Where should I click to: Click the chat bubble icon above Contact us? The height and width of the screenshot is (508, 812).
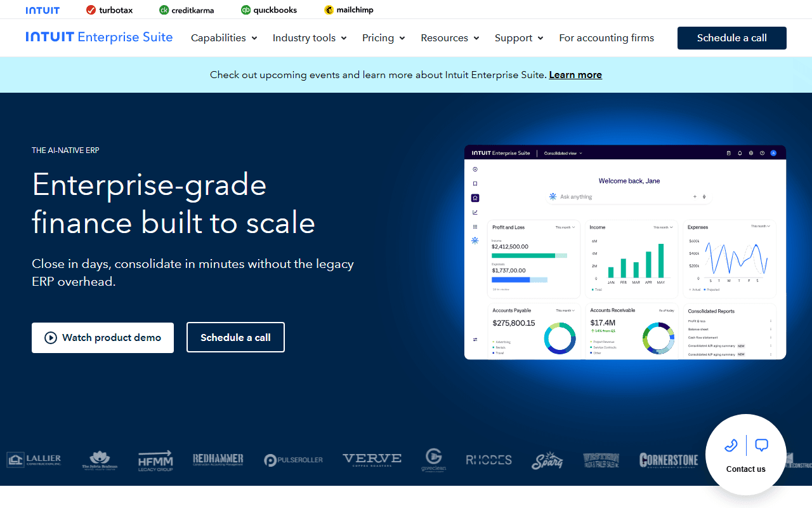click(762, 445)
